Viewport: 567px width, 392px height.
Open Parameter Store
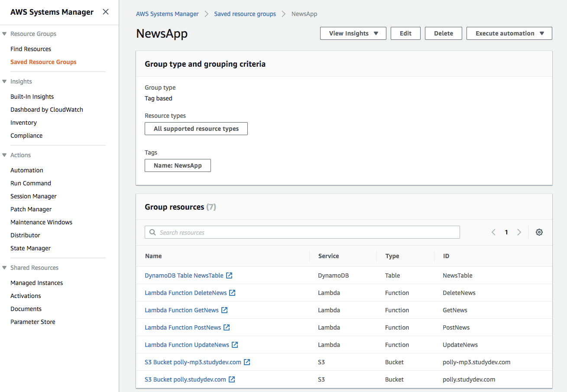click(33, 322)
